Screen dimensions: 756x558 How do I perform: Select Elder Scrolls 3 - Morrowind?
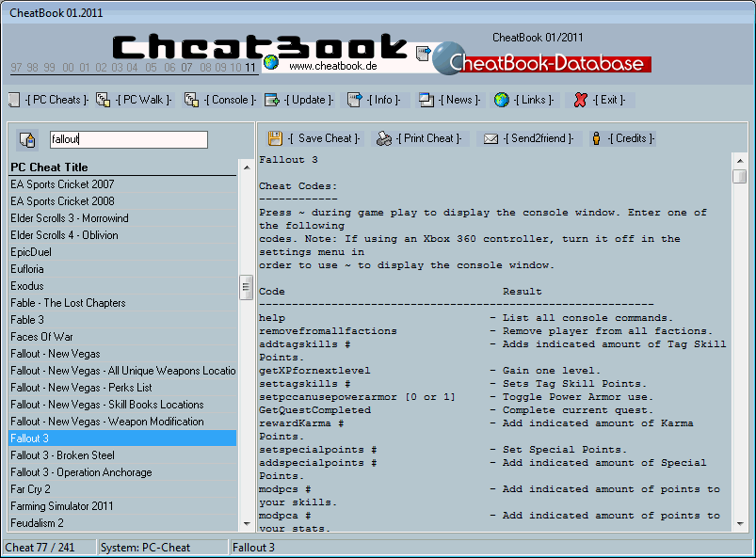123,218
